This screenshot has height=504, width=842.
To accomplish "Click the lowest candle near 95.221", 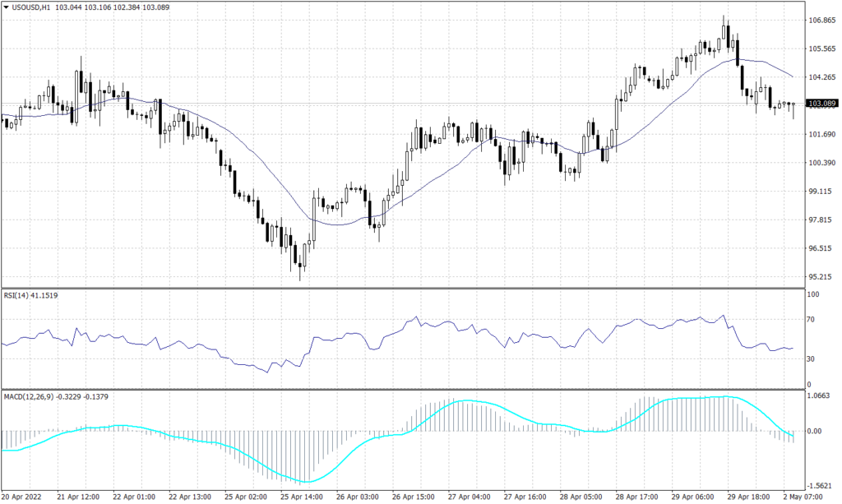I will pos(299,263).
